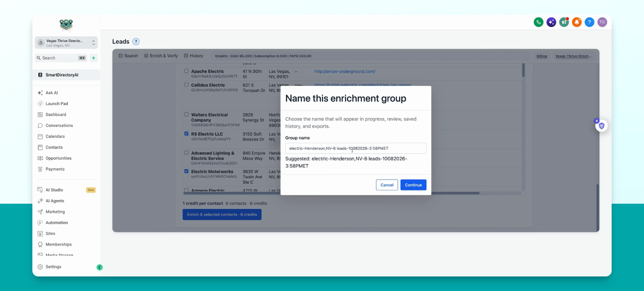Click the Cancel button in dialog
644x291 pixels.
pyautogui.click(x=387, y=185)
